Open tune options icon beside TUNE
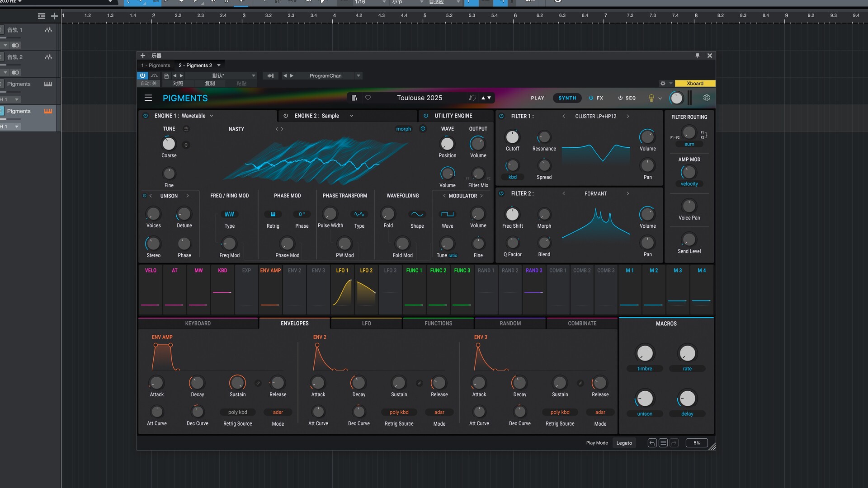Screen dimensions: 868x488 click(x=186, y=129)
